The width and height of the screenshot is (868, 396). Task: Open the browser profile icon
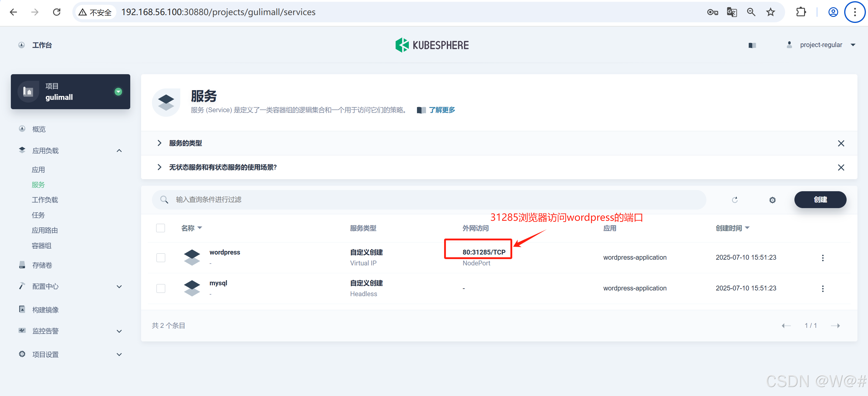tap(833, 12)
